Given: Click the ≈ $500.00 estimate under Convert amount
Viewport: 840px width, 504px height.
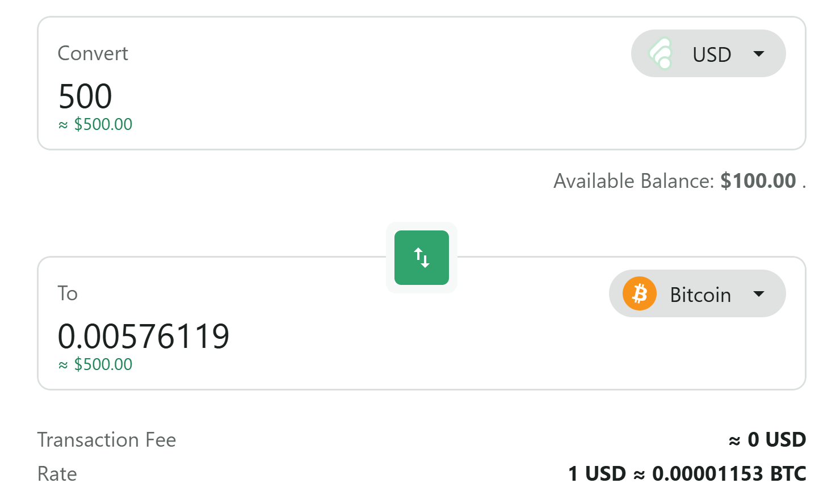Looking at the screenshot, I should [x=95, y=124].
